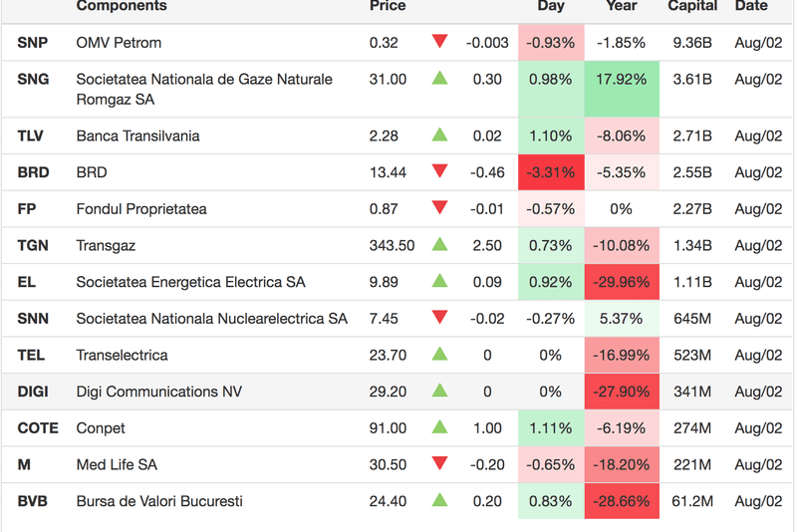Image resolution: width=797 pixels, height=532 pixels.
Task: Click the green up arrow for Transgaz
Action: (439, 245)
